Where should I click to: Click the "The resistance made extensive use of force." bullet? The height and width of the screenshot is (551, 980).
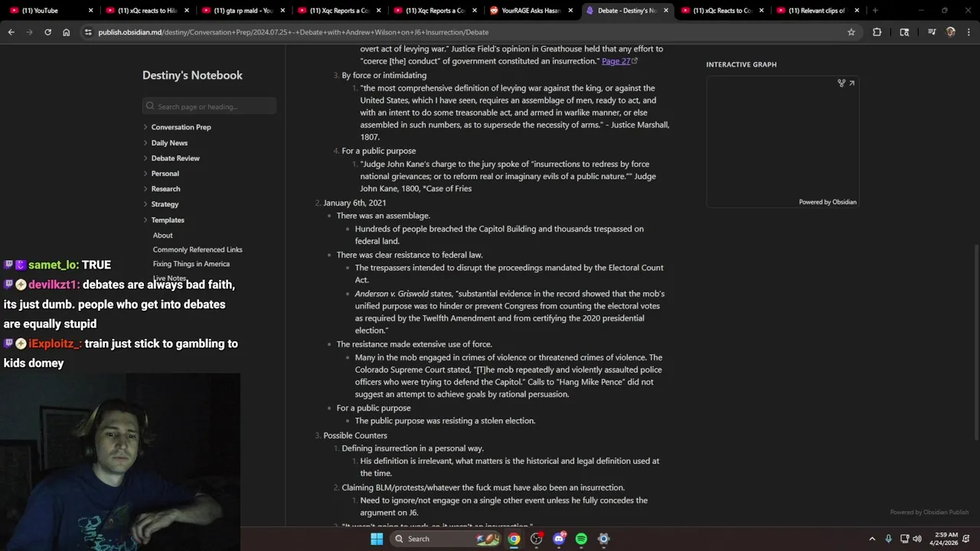click(x=414, y=344)
